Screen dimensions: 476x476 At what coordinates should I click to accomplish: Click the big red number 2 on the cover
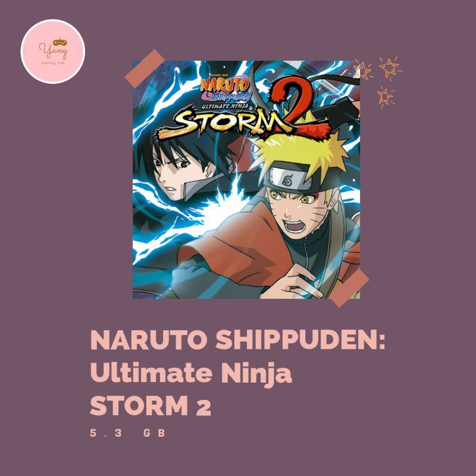click(x=299, y=107)
